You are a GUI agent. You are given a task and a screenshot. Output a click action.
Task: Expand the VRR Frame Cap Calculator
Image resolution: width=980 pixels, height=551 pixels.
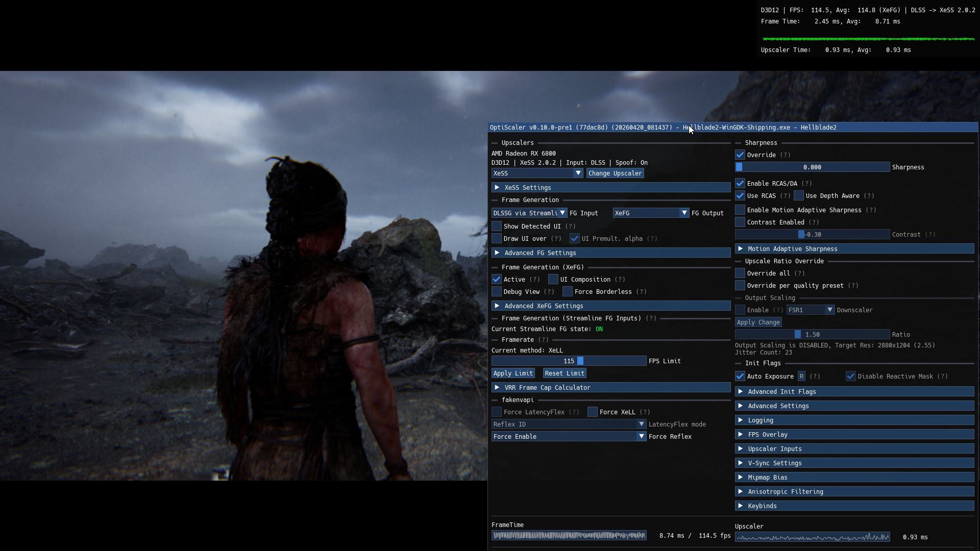tap(611, 388)
